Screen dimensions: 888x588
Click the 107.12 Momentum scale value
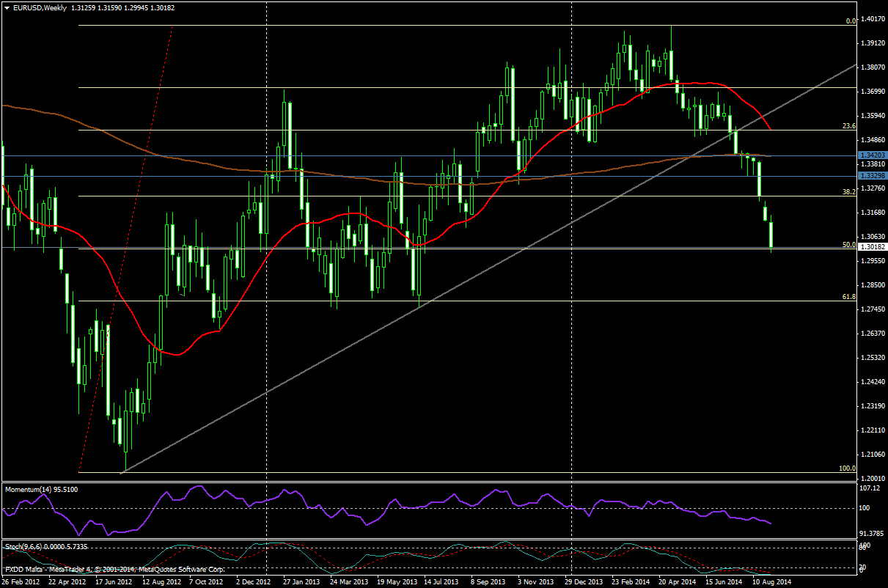870,488
